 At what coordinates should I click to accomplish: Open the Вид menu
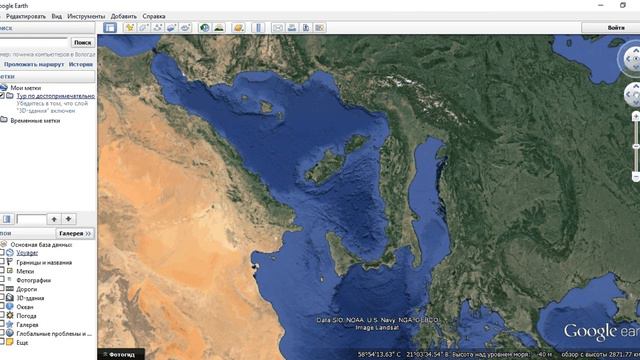coord(57,16)
